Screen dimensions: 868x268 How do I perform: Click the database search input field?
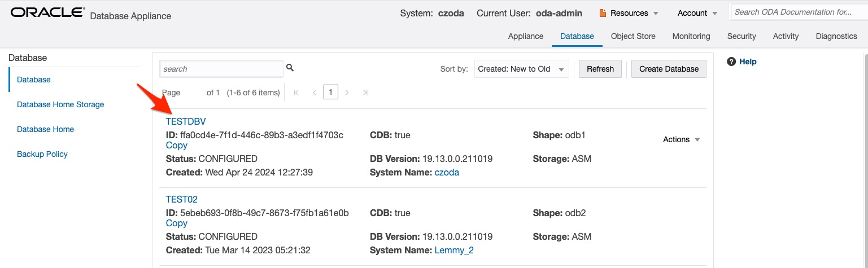coord(221,69)
